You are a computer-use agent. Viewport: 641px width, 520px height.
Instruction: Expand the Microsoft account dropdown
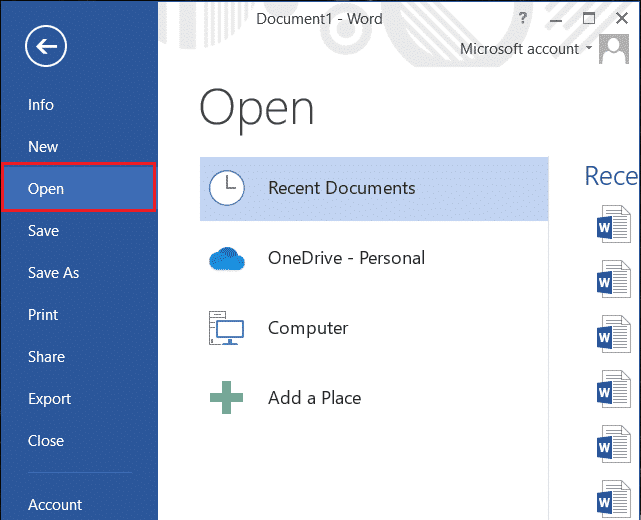(x=588, y=49)
